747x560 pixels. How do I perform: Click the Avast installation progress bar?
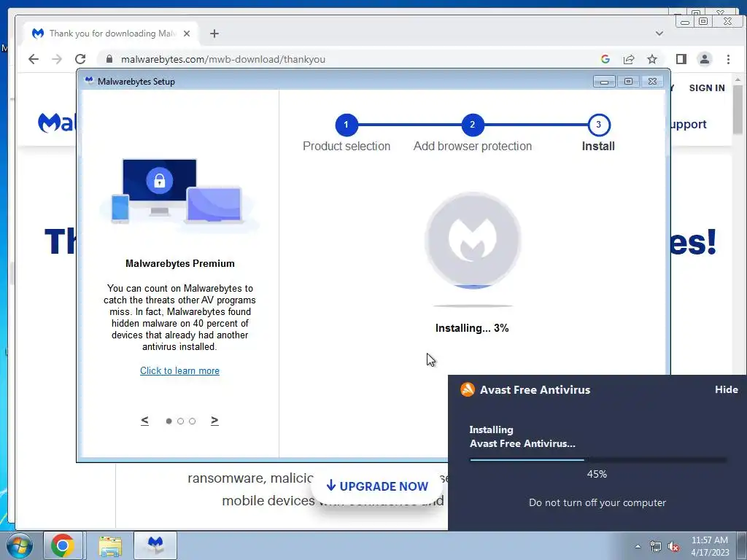pyautogui.click(x=598, y=460)
